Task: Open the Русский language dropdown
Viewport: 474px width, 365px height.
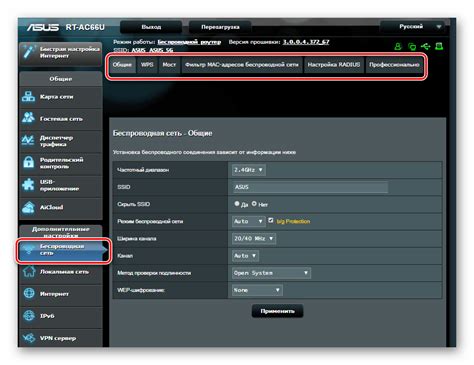Action: 412,27
